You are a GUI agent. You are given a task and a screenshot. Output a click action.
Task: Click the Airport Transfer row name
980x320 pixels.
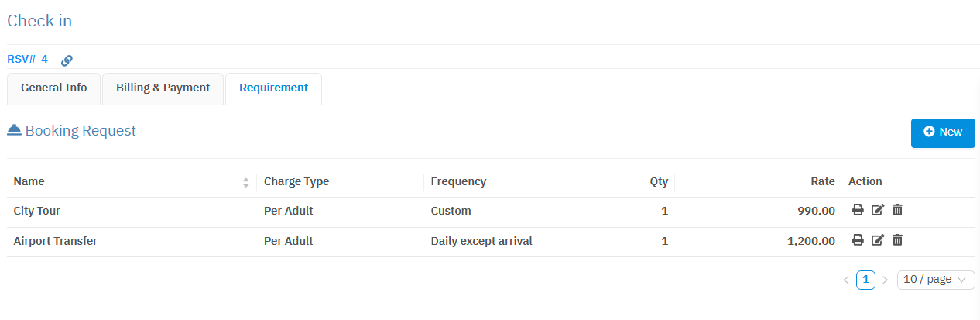tap(56, 241)
